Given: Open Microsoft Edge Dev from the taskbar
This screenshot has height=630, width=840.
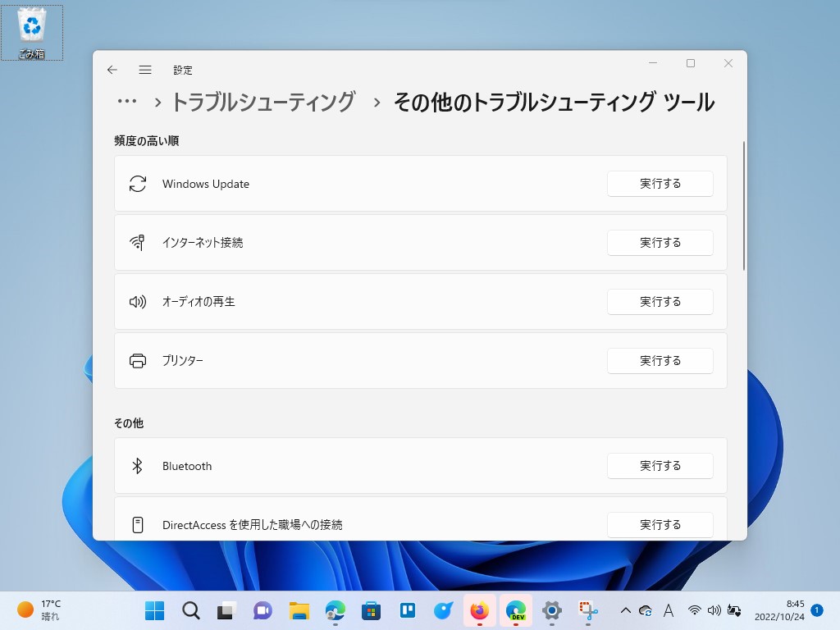Looking at the screenshot, I should pyautogui.click(x=516, y=610).
